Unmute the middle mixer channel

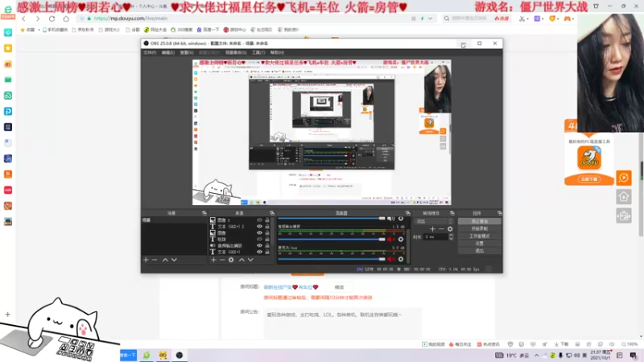[390, 239]
